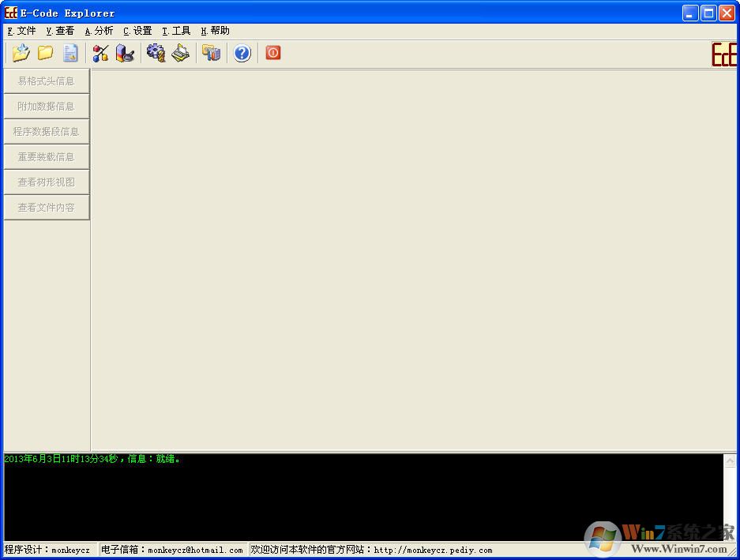Select 附加数据信息 in the sidebar

pos(45,106)
